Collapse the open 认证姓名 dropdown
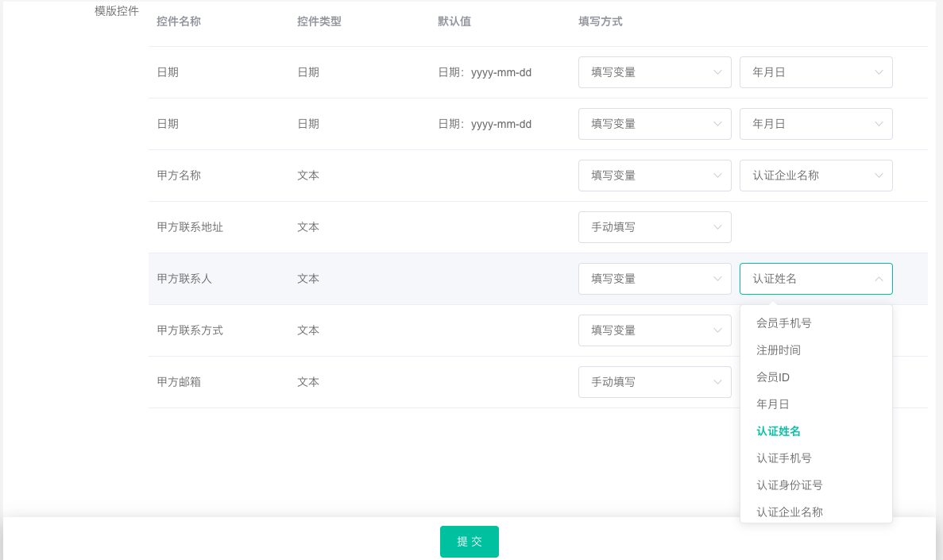The width and height of the screenshot is (943, 560). click(x=816, y=279)
